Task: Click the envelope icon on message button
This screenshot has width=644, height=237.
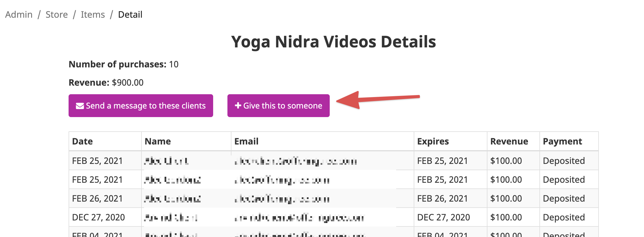Action: coord(80,106)
